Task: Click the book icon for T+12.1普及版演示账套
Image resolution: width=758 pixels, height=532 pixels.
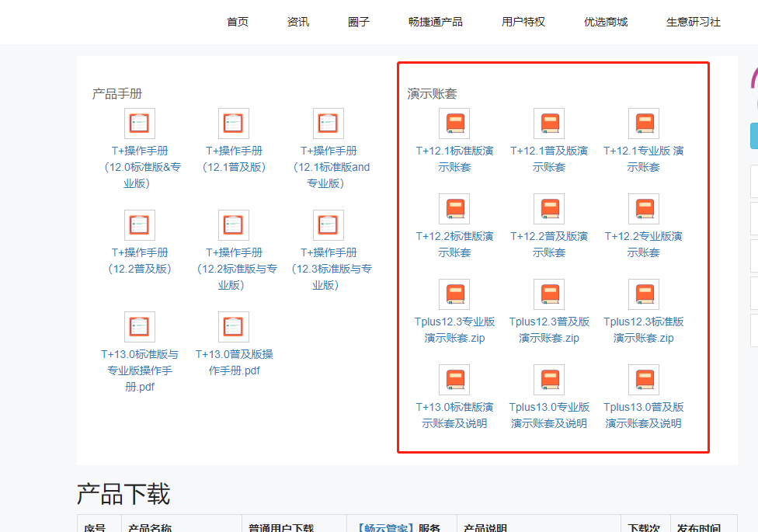Action: pos(549,123)
